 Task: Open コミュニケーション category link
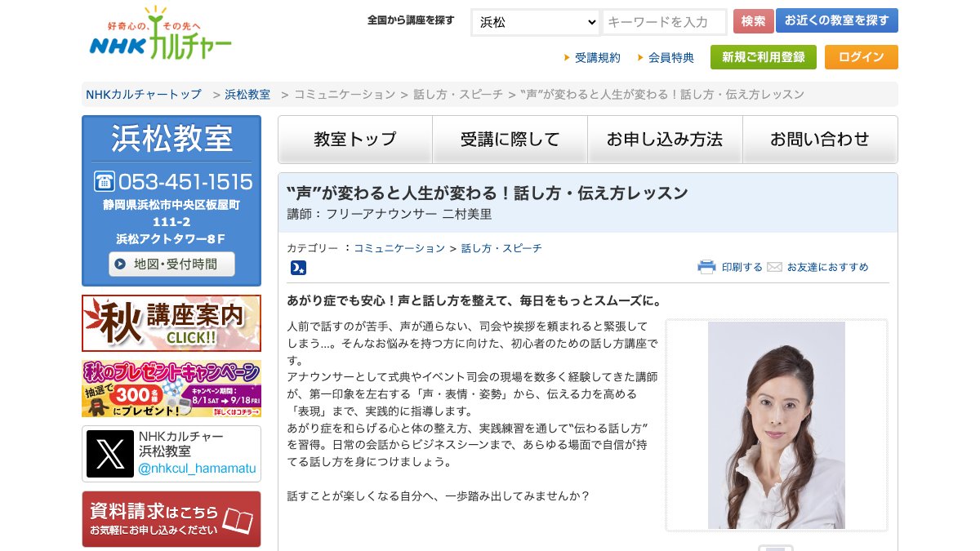pos(399,248)
